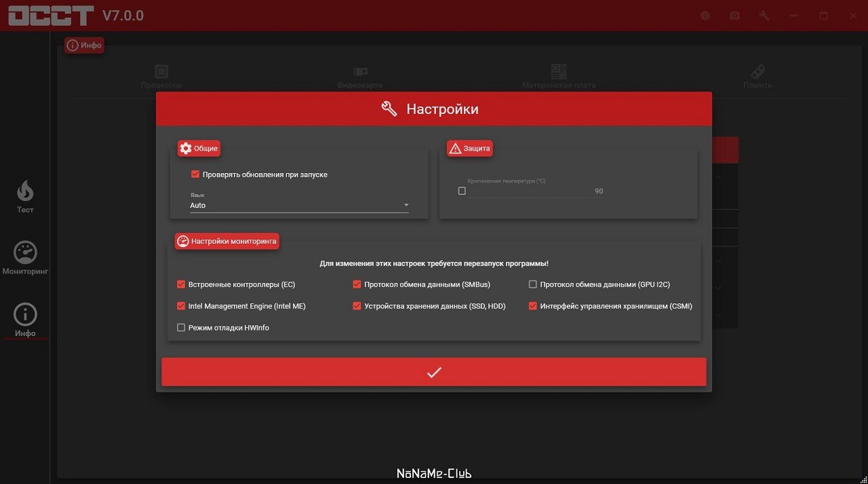
Task: Click the warning triangle icon on Защита badge
Action: (x=455, y=149)
